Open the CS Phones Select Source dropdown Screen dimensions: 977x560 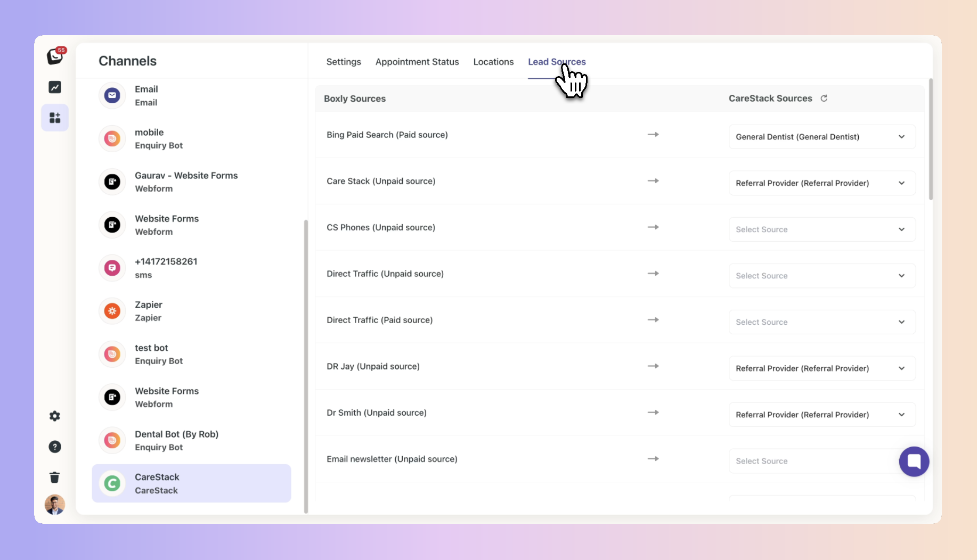[822, 229]
